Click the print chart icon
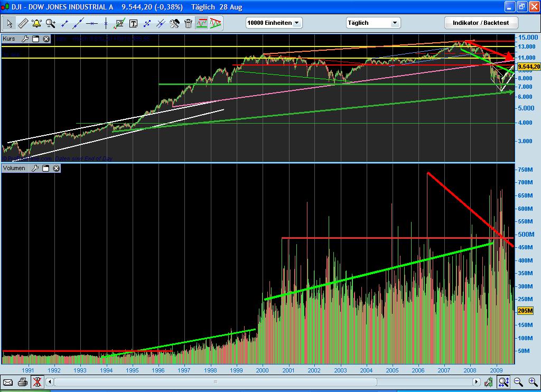The height and width of the screenshot is (392, 541). tap(21, 382)
